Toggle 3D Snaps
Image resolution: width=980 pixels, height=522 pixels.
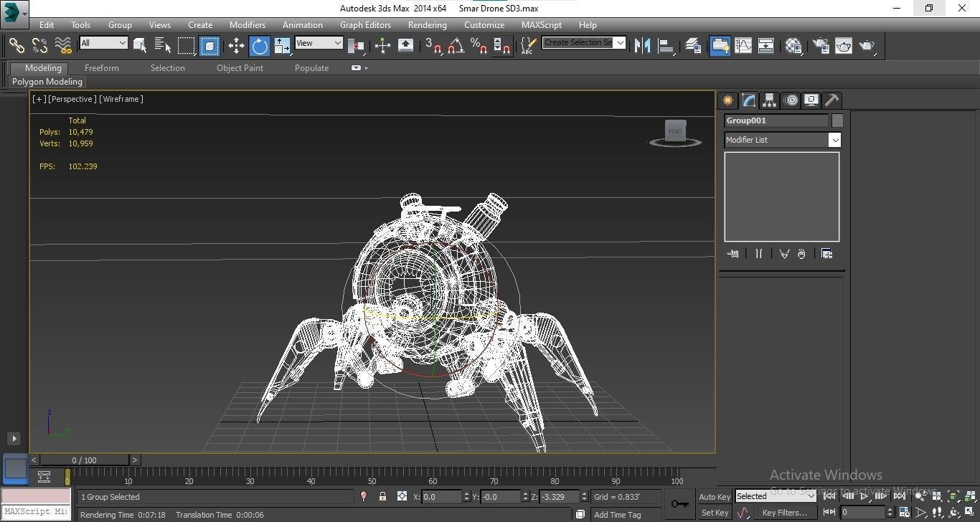pos(433,46)
